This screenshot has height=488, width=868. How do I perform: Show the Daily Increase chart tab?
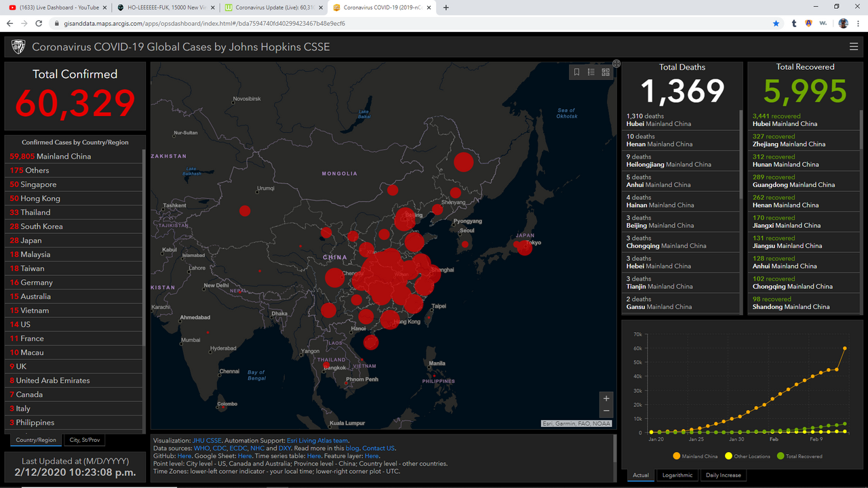724,475
